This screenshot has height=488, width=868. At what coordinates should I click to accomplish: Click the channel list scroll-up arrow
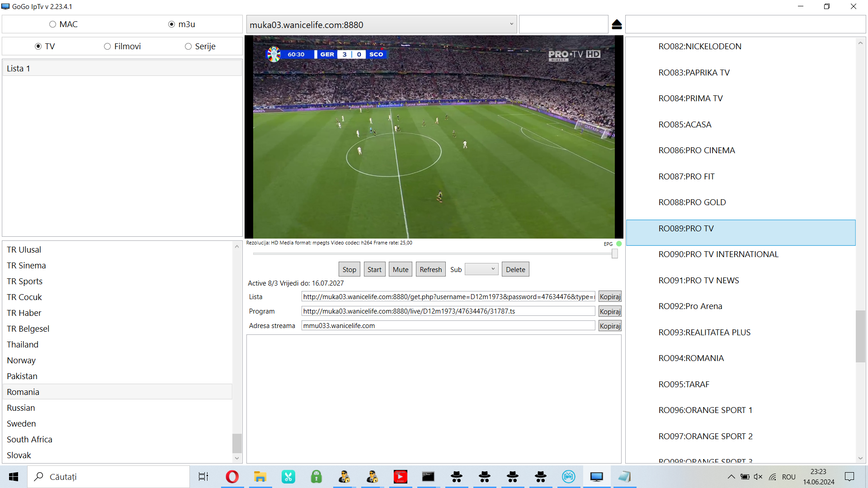pos(860,43)
